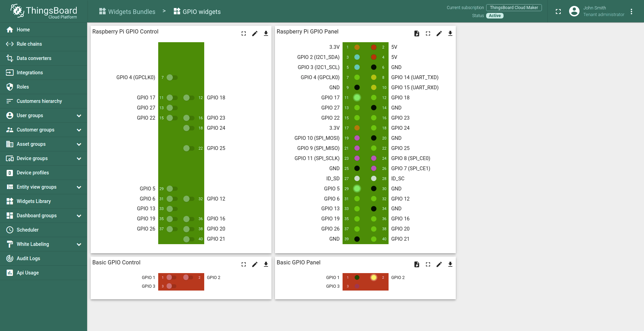Click Raspberry Pi GPIO Panel title

(307, 31)
